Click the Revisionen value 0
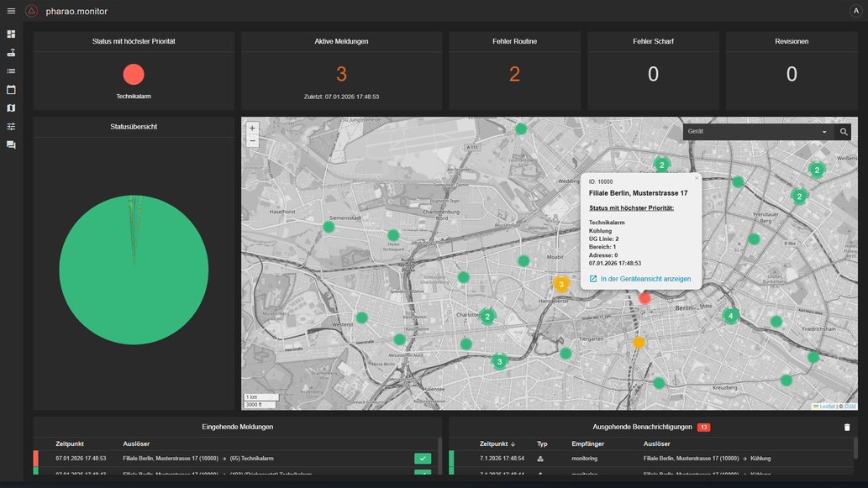Screen dimensions: 868x488 tap(792, 74)
